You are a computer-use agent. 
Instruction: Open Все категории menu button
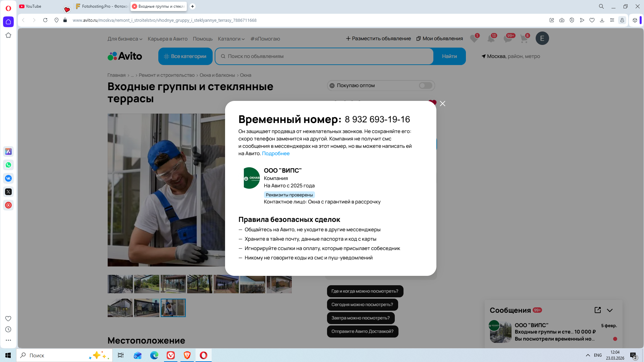(185, 56)
